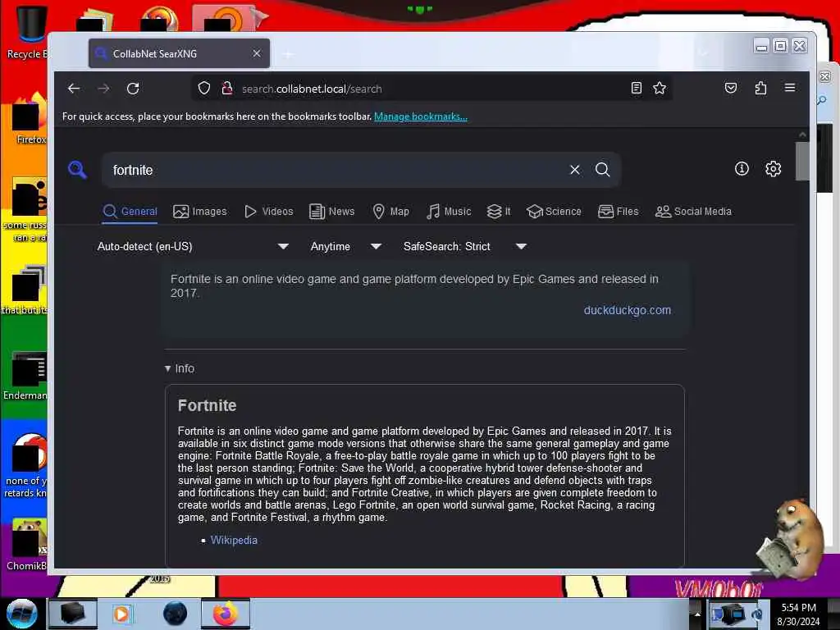Show hidden tray icons arrow
Screen dimensions: 840x630
697,614
